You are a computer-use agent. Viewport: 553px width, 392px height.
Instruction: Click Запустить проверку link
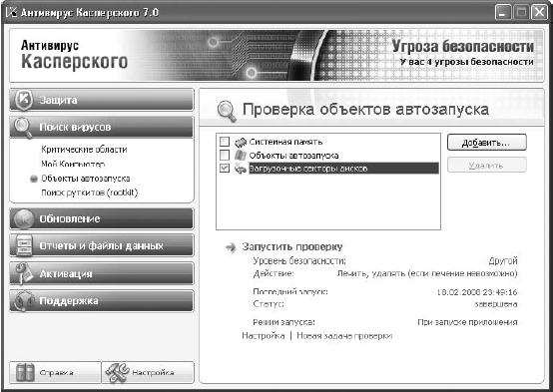point(292,246)
